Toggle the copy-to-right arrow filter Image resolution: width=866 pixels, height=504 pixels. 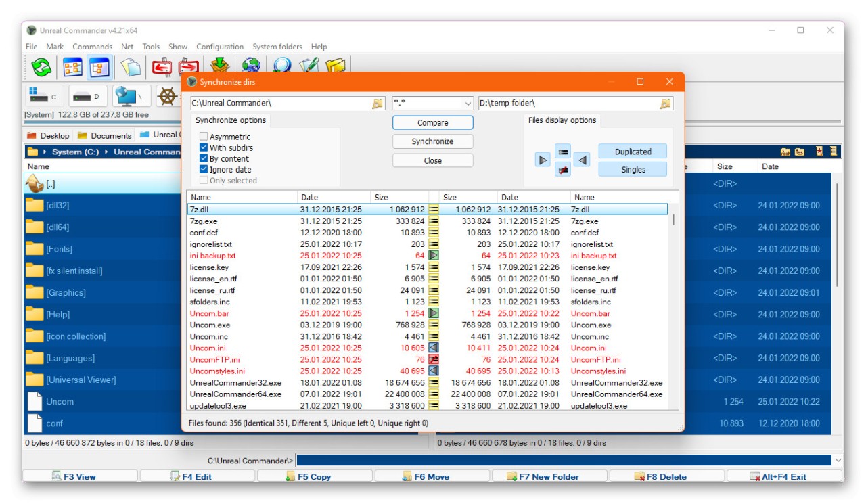pyautogui.click(x=543, y=160)
